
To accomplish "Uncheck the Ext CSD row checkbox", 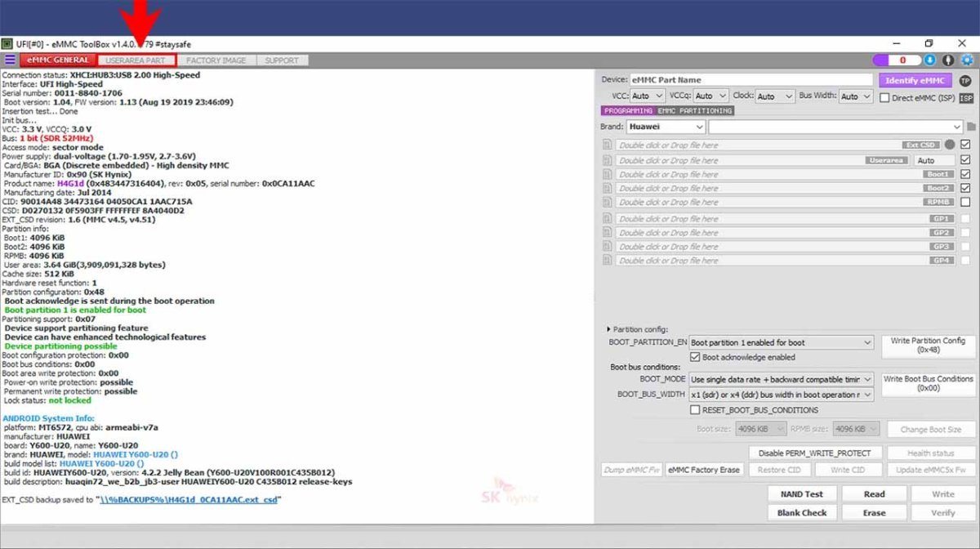I will point(966,145).
